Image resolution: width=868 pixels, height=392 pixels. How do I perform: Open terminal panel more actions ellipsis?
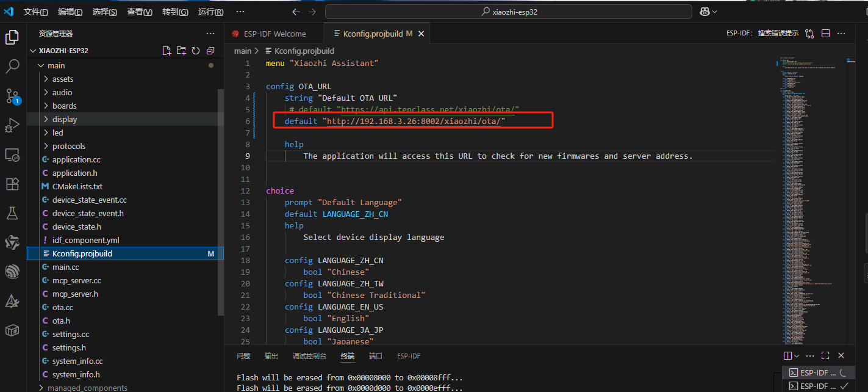(x=810, y=355)
